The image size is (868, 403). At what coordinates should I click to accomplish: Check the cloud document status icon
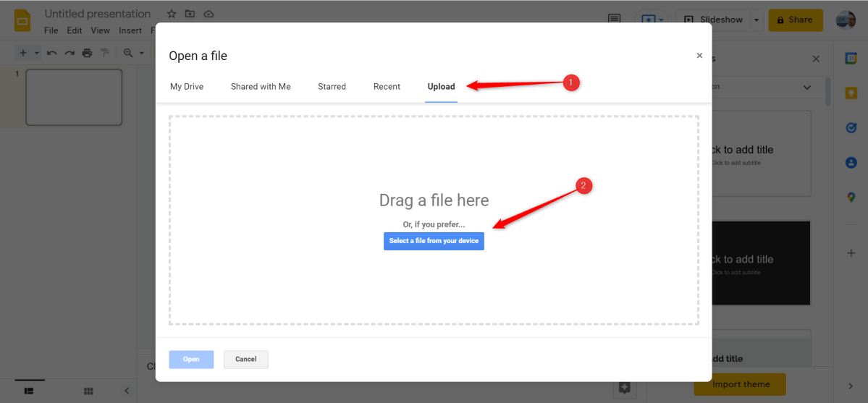208,14
